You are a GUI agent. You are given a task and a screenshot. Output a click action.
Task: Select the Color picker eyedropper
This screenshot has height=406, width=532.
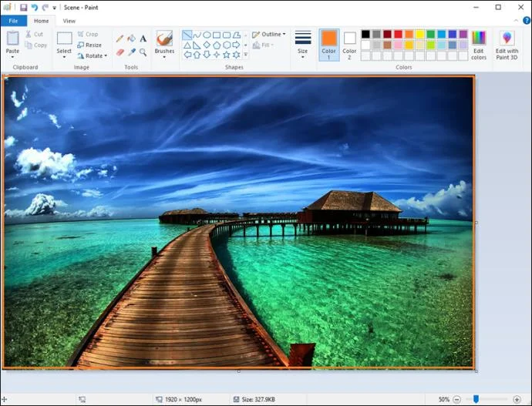(131, 52)
